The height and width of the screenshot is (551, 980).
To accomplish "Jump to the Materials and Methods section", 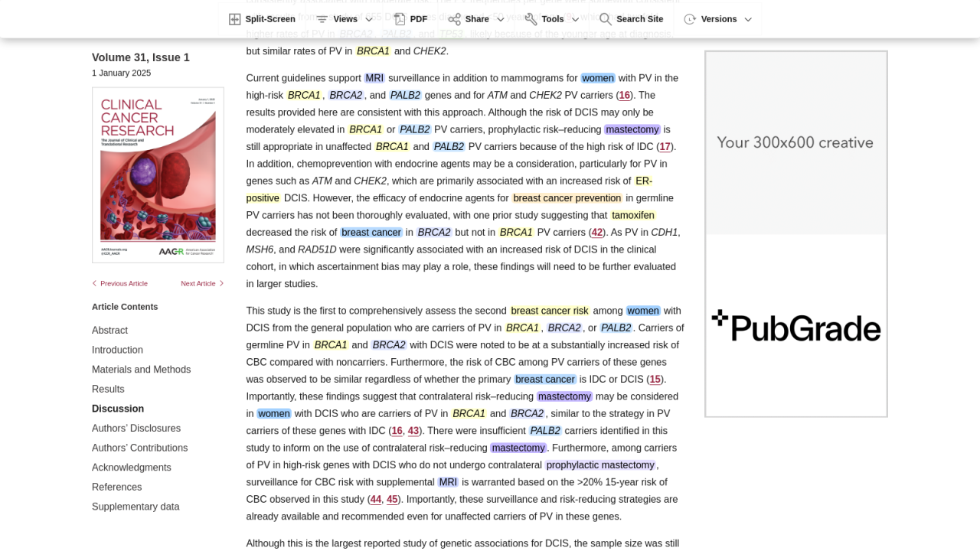I will pyautogui.click(x=141, y=370).
